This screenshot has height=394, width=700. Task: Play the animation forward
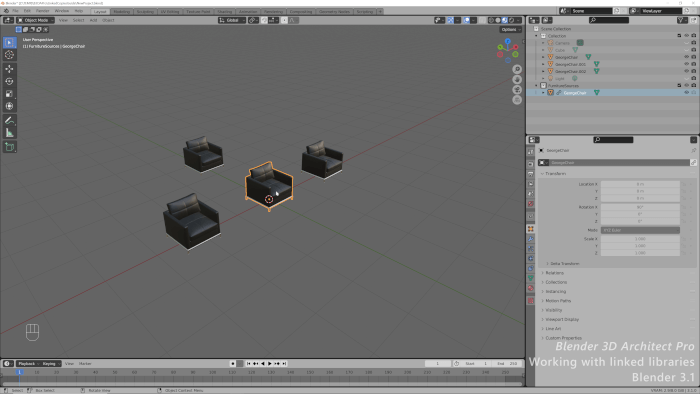(270, 364)
